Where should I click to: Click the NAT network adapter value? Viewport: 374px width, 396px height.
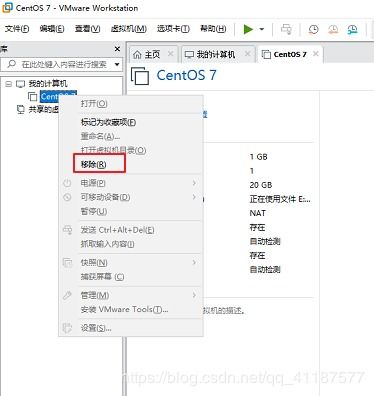(258, 213)
